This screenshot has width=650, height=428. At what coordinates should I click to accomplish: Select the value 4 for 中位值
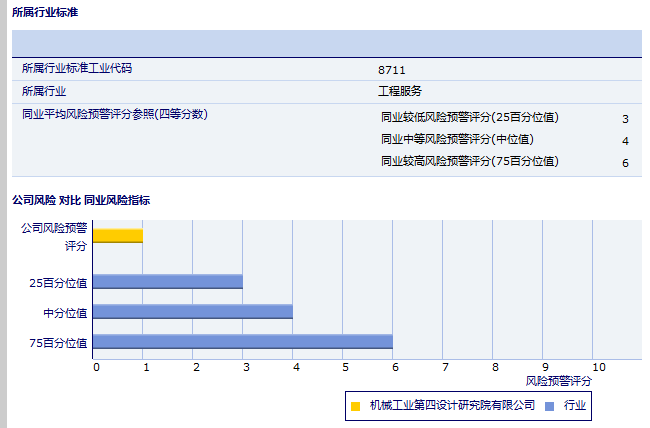(625, 141)
